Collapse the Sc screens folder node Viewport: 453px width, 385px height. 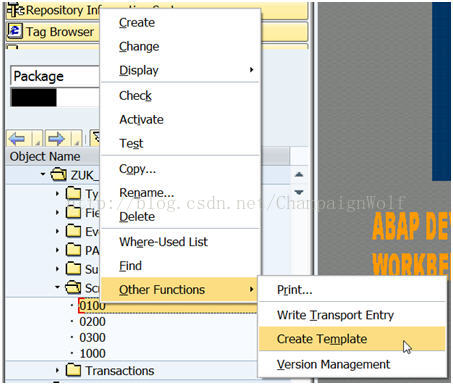click(57, 287)
